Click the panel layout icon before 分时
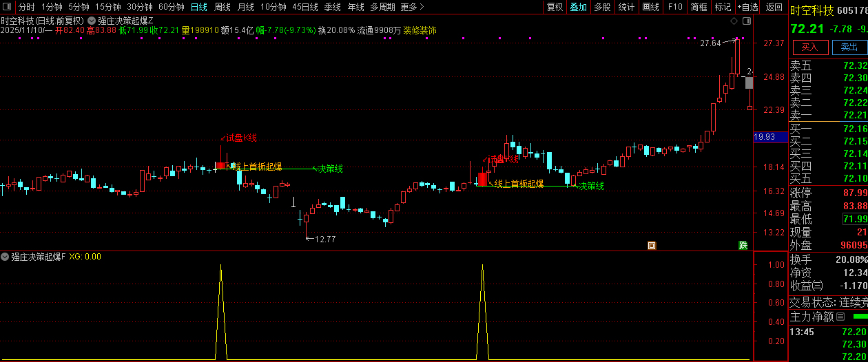 [x=8, y=7]
